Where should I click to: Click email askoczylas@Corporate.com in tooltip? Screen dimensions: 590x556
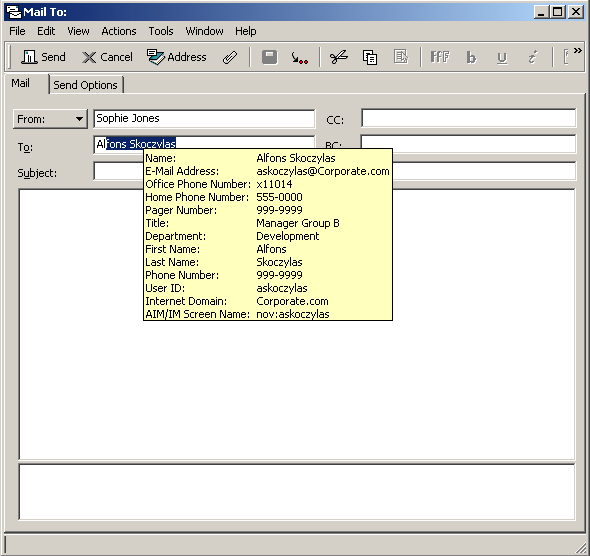click(323, 171)
